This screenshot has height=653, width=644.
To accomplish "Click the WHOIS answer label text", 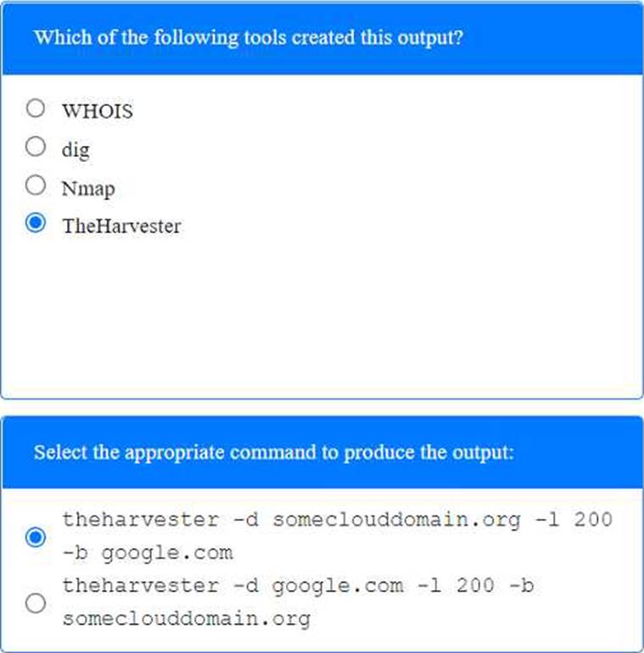I will pyautogui.click(x=98, y=111).
